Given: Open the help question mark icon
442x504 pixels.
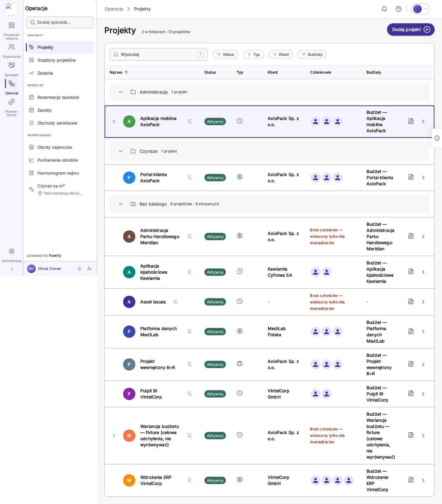Looking at the screenshot, I should [398, 9].
